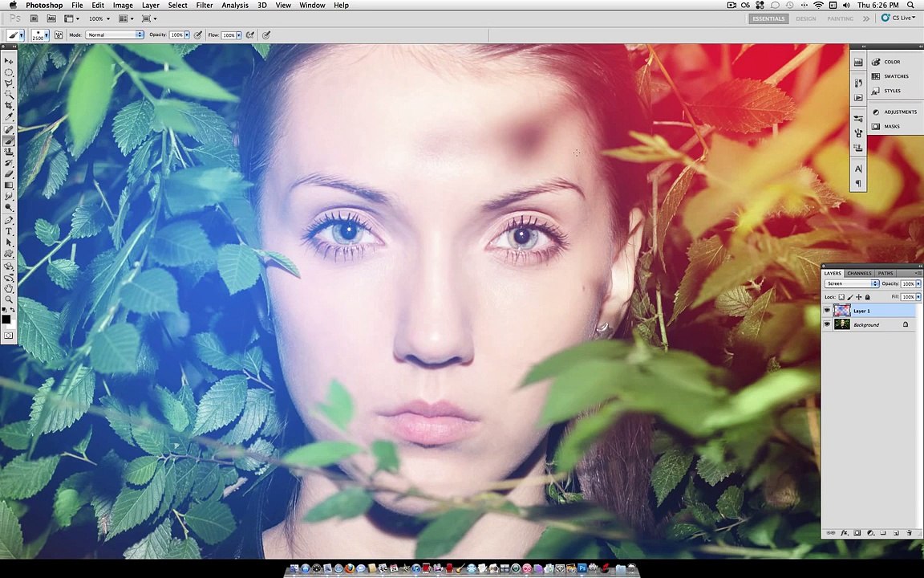Expand the Adjustments panel
The width and height of the screenshot is (924, 578).
(x=894, y=112)
